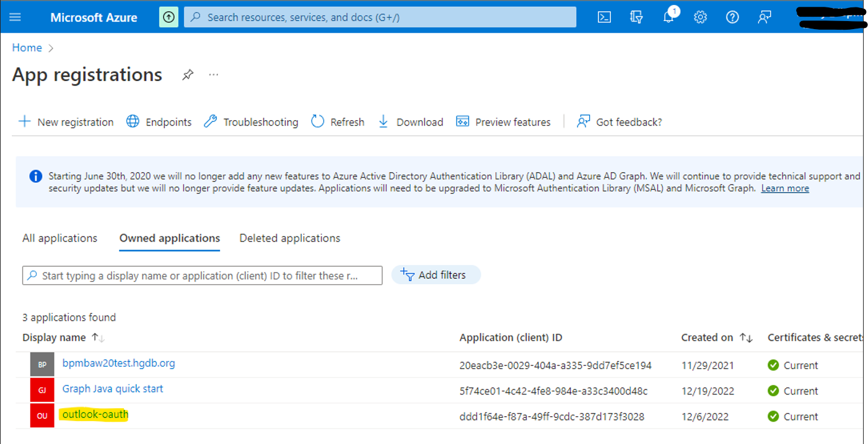Viewport: 868px width, 444px height.
Task: Click Current status for bpmbaw20test row
Action: 793,365
